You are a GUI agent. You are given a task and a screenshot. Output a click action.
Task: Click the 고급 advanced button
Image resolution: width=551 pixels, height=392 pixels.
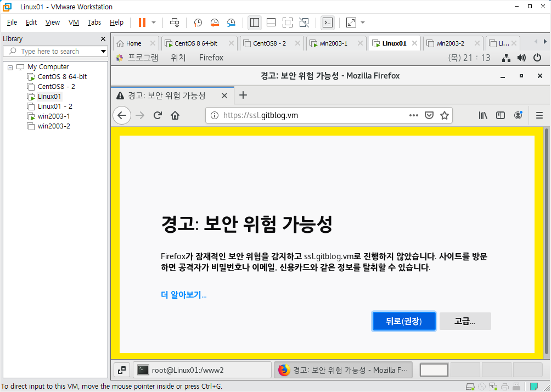click(465, 321)
